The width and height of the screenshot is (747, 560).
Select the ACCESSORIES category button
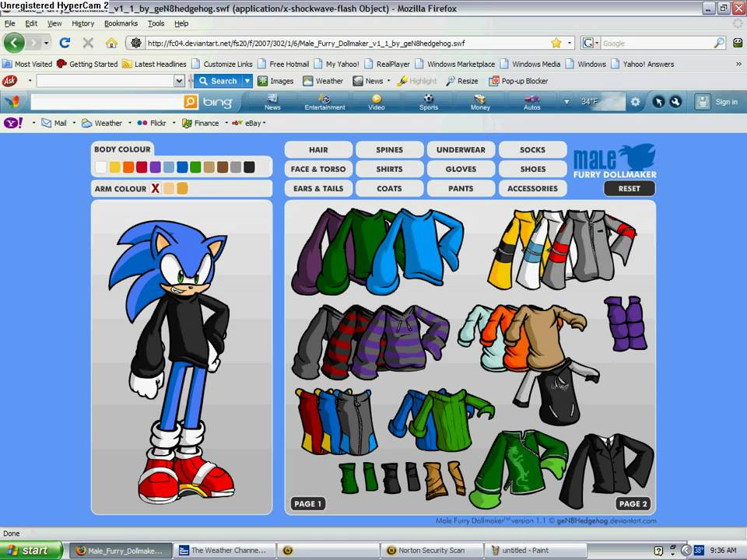pyautogui.click(x=532, y=188)
